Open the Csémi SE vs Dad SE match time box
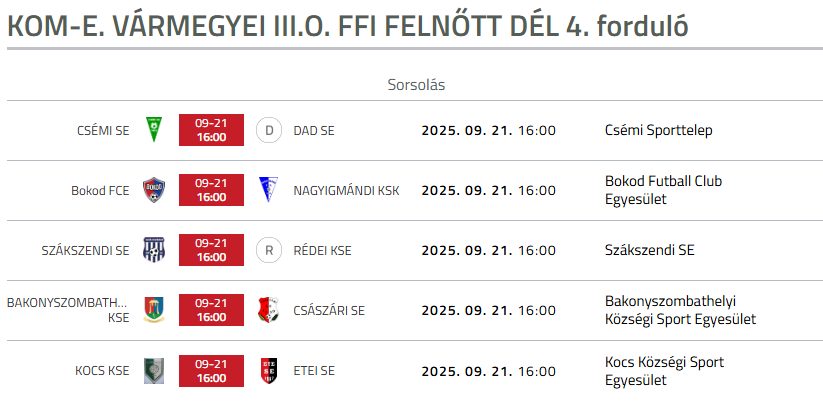Viewport: 823px width, 408px height. pos(212,130)
